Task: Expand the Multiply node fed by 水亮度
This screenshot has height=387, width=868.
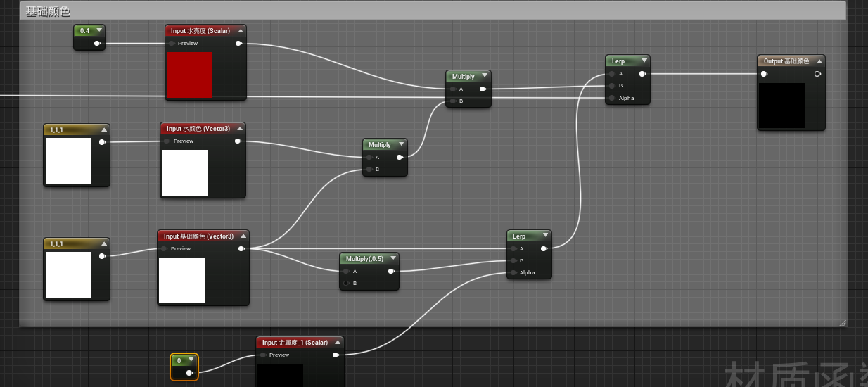Action: coord(485,76)
